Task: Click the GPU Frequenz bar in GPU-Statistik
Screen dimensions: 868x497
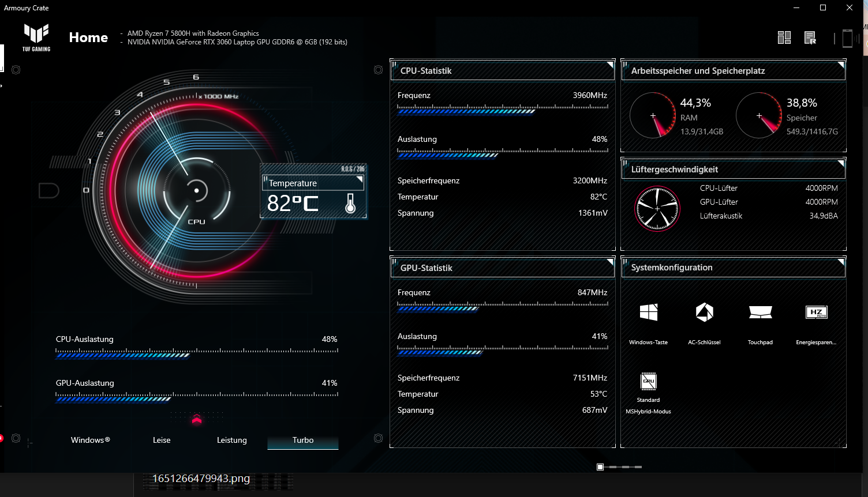Action: pos(503,307)
